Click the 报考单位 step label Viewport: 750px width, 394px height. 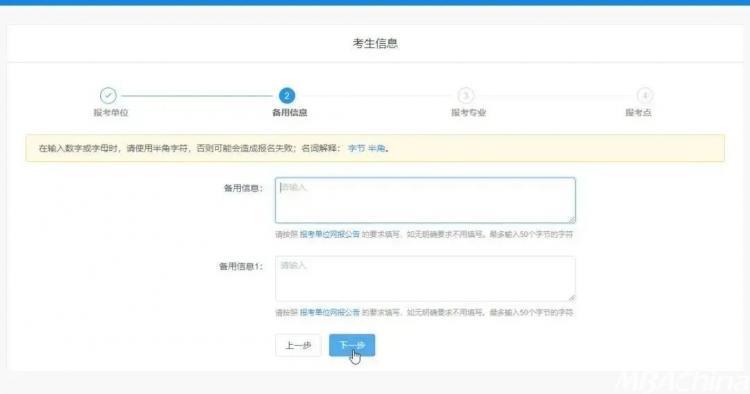110,113
